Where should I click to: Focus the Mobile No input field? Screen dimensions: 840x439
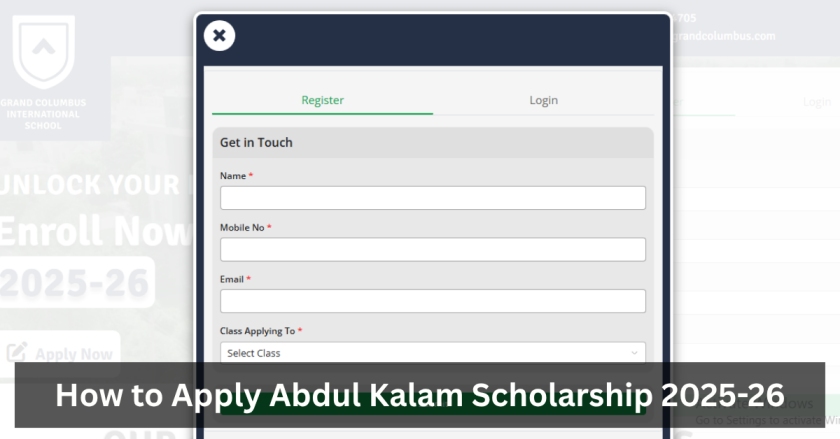click(x=433, y=250)
